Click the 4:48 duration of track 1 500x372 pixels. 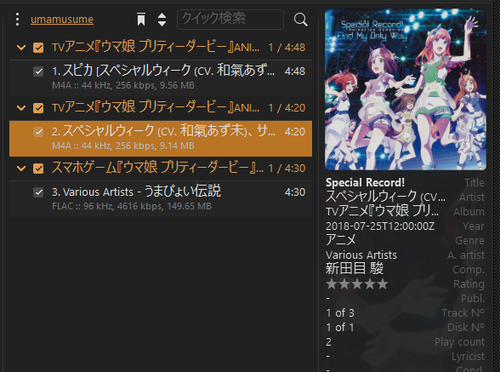tap(295, 71)
